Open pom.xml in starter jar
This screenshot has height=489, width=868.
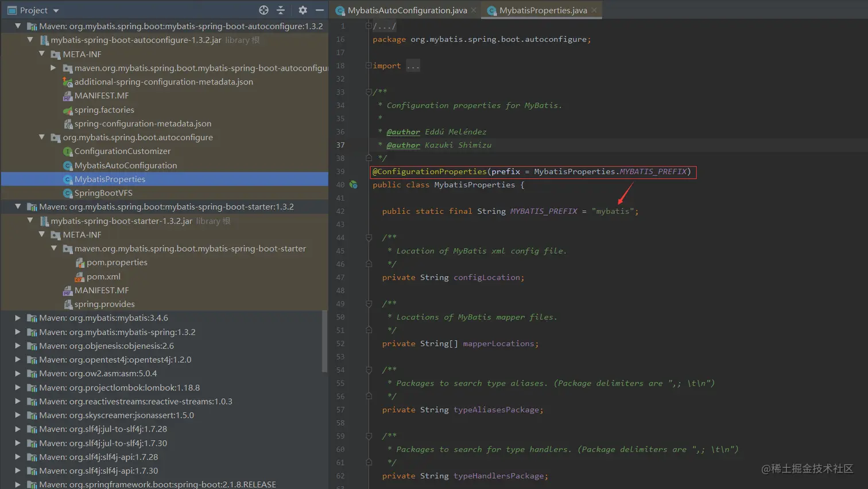click(103, 276)
